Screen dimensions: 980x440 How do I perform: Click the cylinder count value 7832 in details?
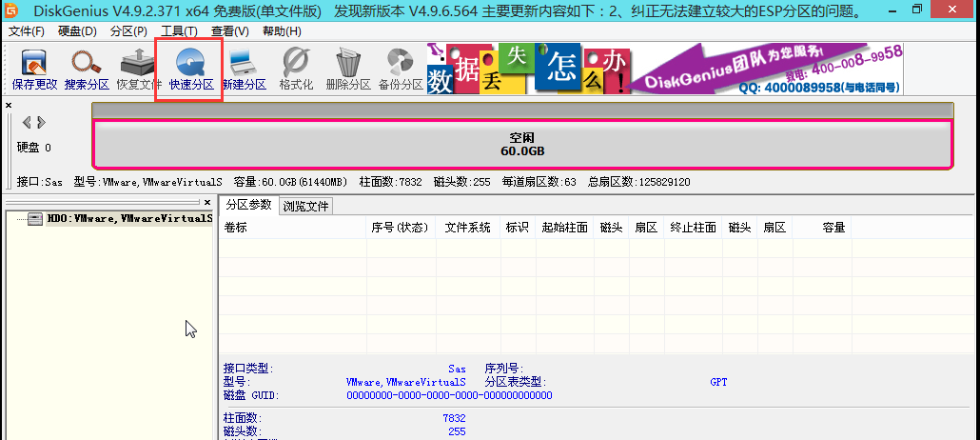(x=455, y=418)
